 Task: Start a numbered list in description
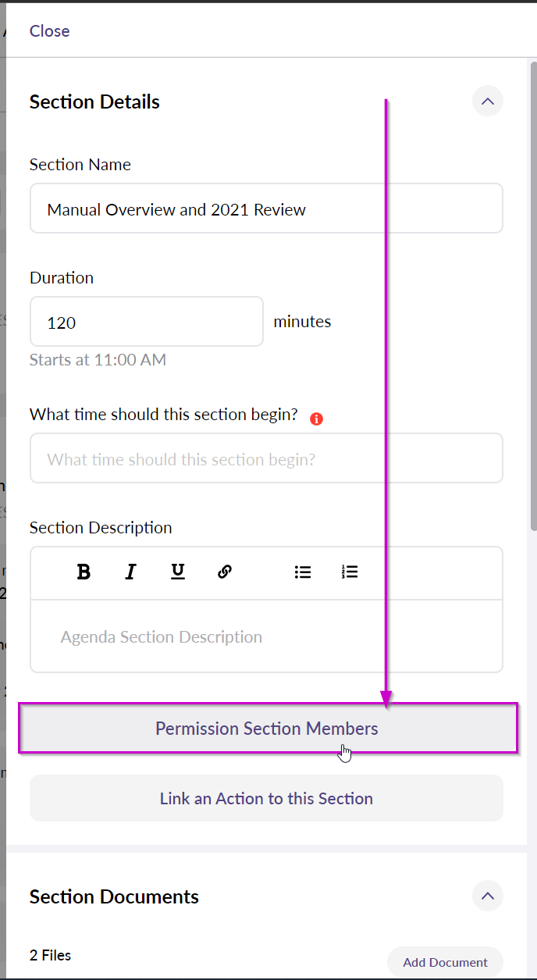click(350, 572)
